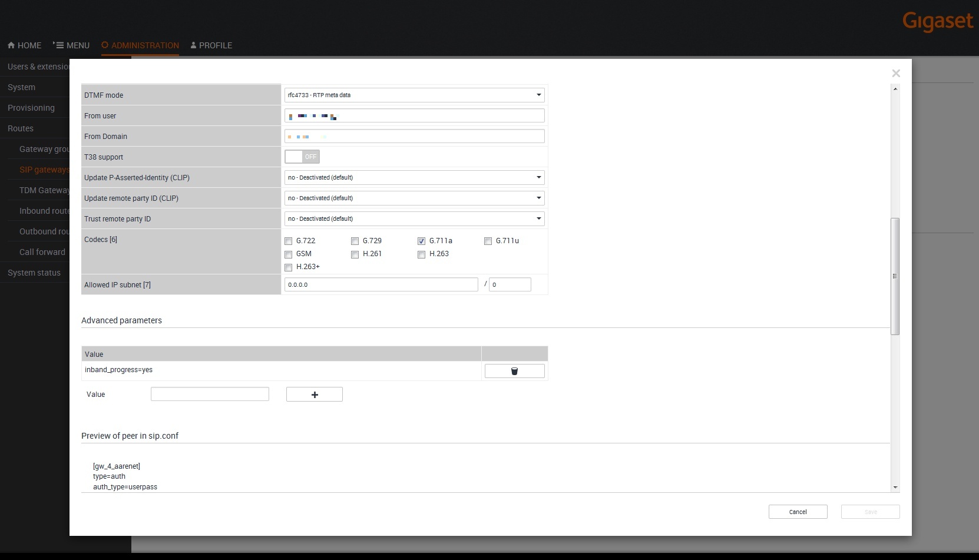Click the Gigaset logo
The image size is (979, 560).
coord(938,21)
